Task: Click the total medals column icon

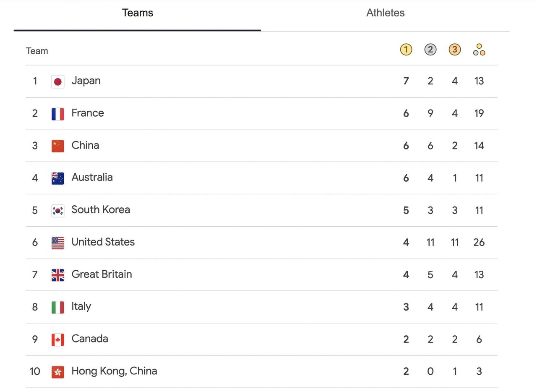Action: [x=479, y=50]
